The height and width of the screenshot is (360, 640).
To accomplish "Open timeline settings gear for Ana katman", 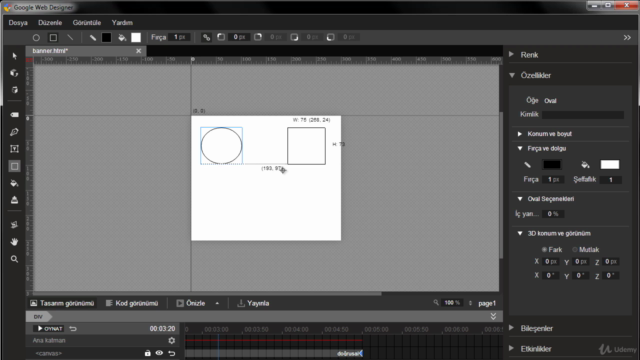I will click(172, 340).
